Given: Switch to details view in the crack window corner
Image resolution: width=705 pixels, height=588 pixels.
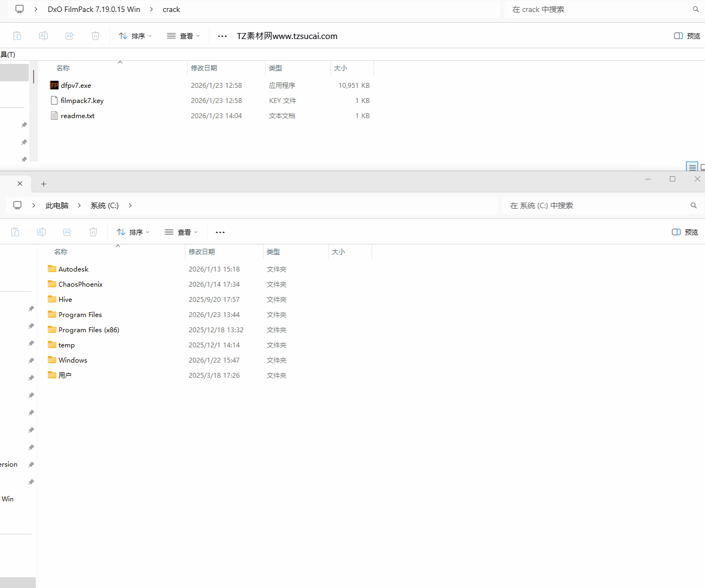Looking at the screenshot, I should pyautogui.click(x=692, y=167).
